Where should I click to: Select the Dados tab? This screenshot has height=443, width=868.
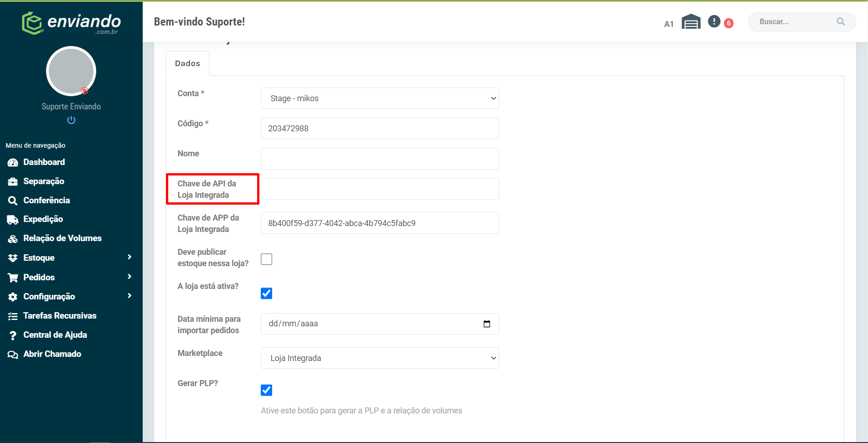187,63
